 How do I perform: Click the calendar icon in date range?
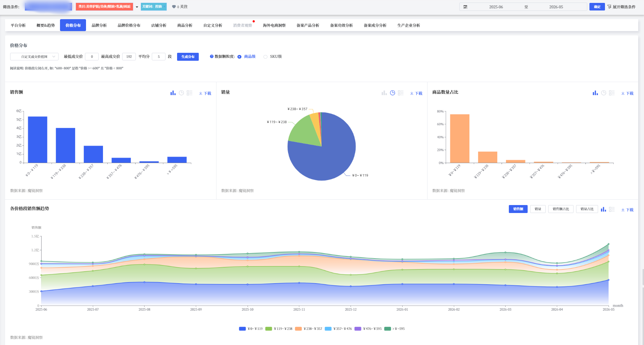coord(465,7)
